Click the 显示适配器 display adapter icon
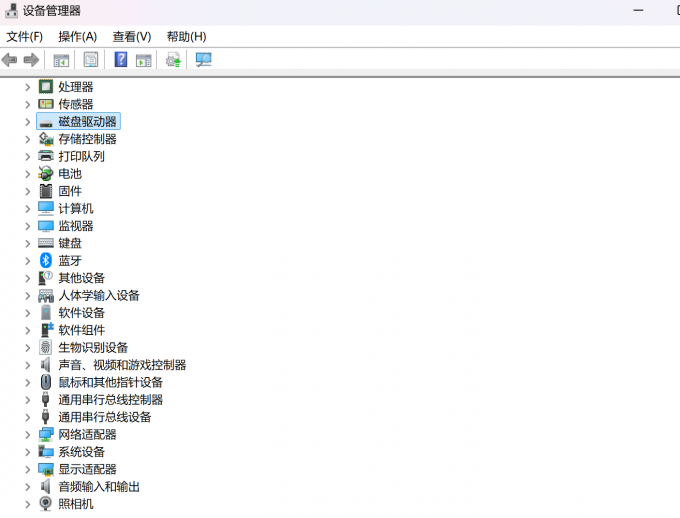Viewport: 680px width, 518px height. pyautogui.click(x=46, y=469)
